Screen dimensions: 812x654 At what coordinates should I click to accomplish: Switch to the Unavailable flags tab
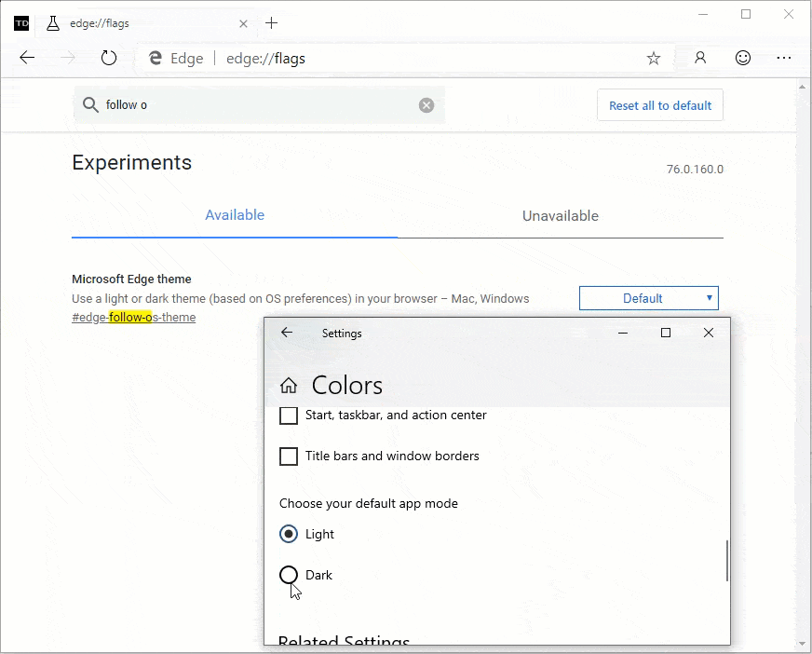click(x=560, y=215)
